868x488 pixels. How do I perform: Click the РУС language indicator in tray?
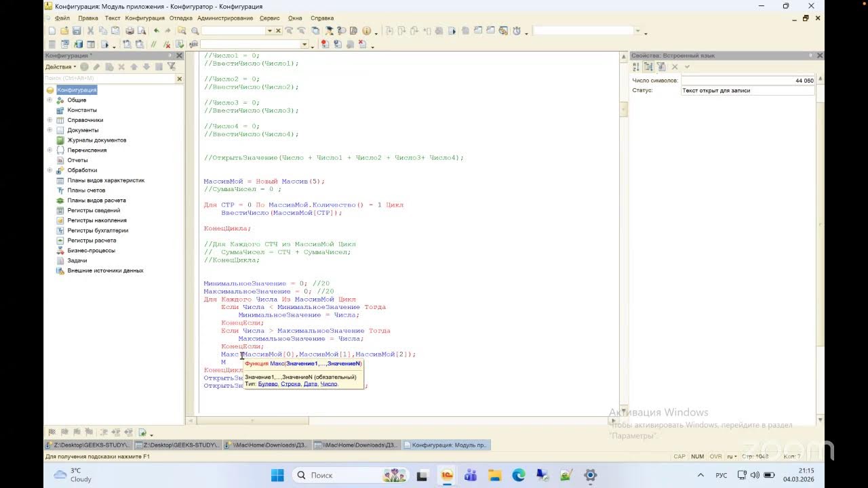[x=722, y=475]
